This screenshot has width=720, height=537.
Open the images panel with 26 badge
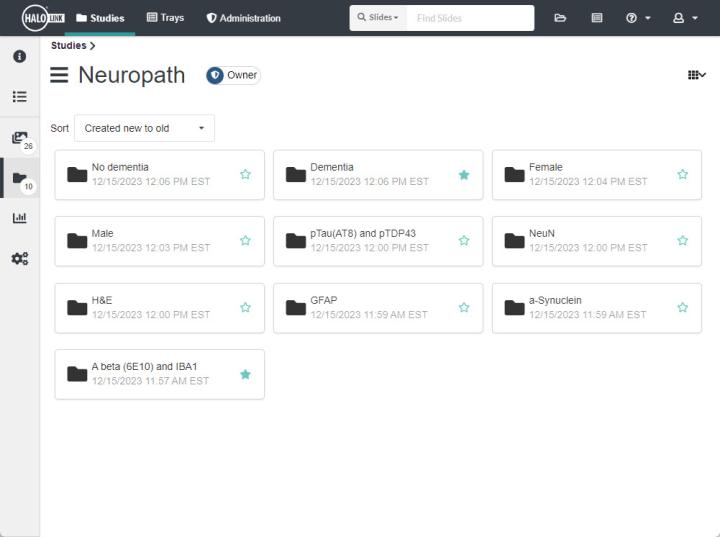[x=19, y=138]
